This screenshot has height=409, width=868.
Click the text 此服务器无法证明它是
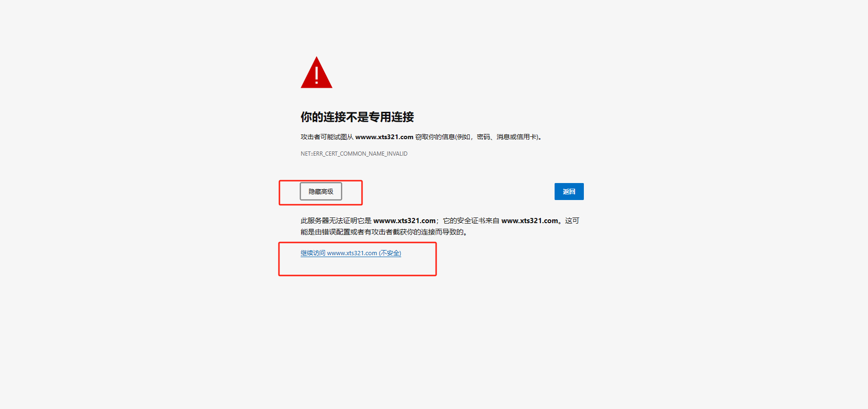click(336, 221)
